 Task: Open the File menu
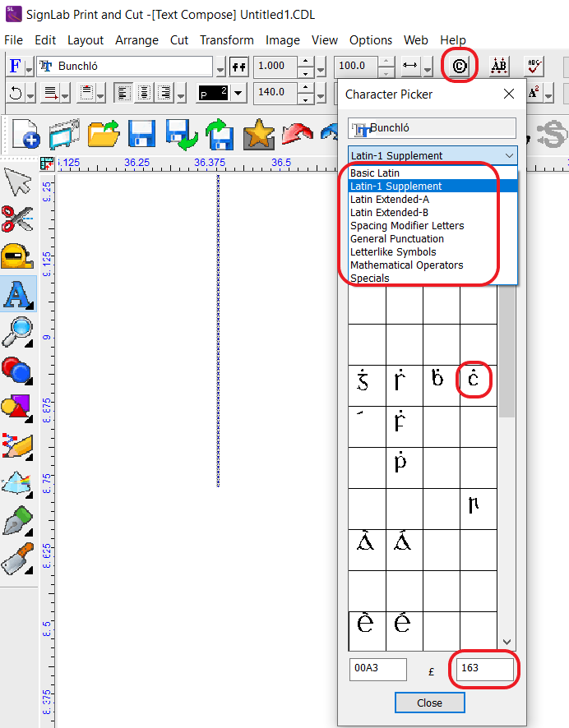[13, 40]
